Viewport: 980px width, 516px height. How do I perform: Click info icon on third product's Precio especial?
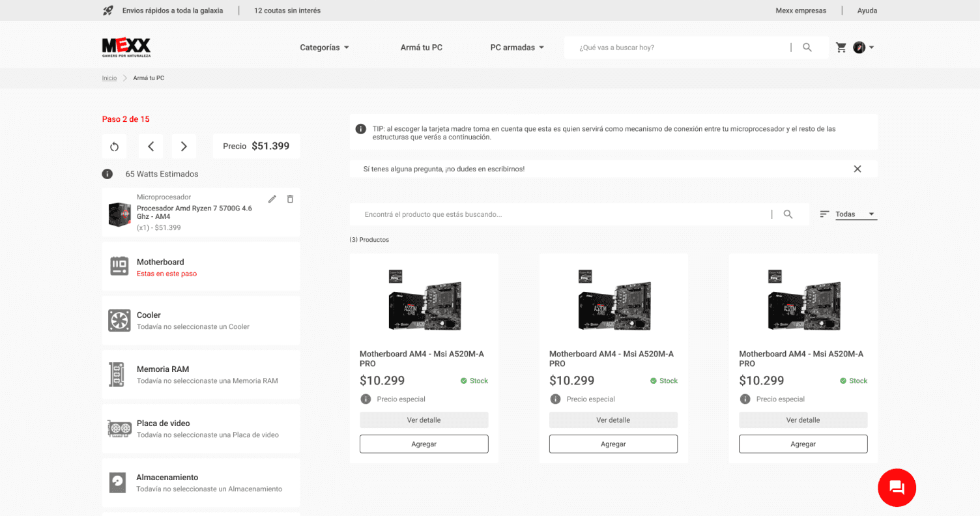tap(745, 399)
